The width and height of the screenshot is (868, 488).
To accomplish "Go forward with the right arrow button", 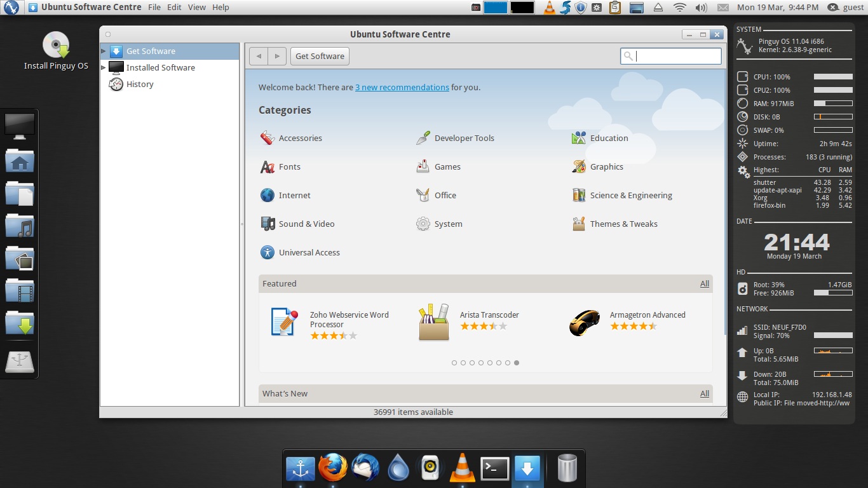I will coord(276,56).
